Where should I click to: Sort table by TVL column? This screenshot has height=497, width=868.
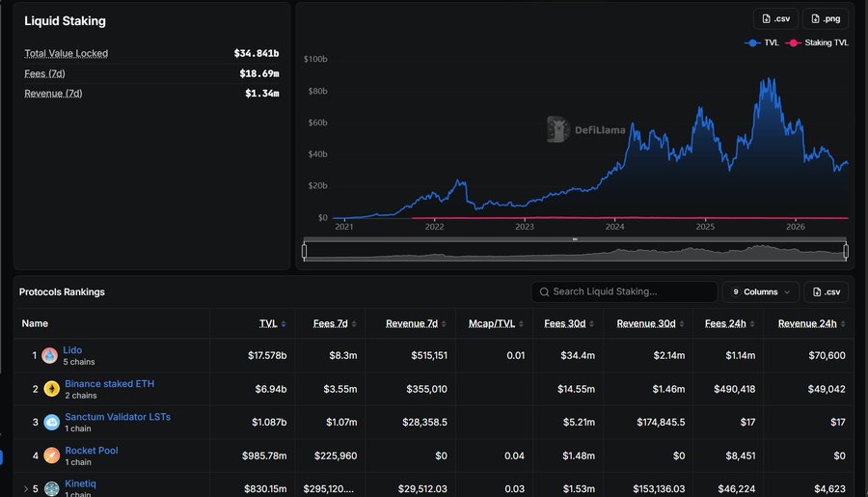(272, 323)
